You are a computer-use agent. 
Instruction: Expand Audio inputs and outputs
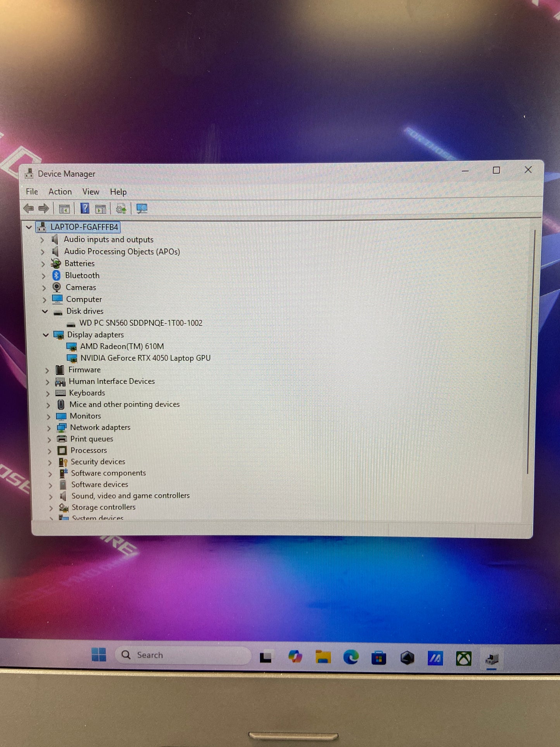[42, 240]
